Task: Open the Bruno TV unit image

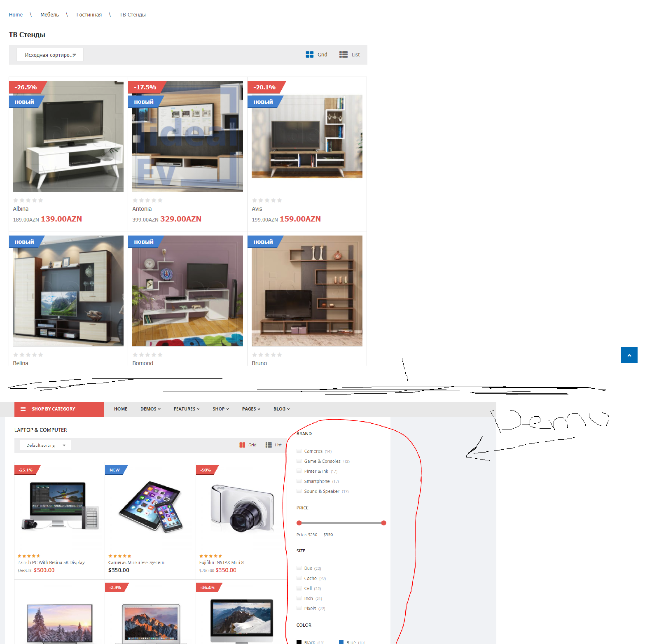Action: 307,291
